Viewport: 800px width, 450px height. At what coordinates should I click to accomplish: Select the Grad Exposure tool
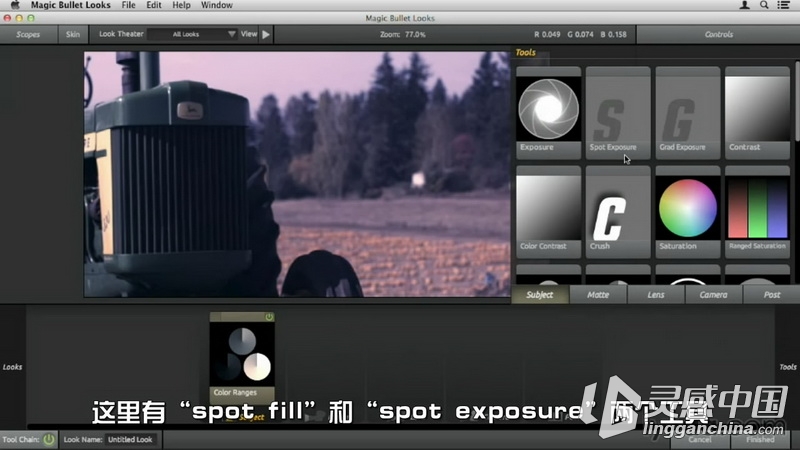coord(688,112)
